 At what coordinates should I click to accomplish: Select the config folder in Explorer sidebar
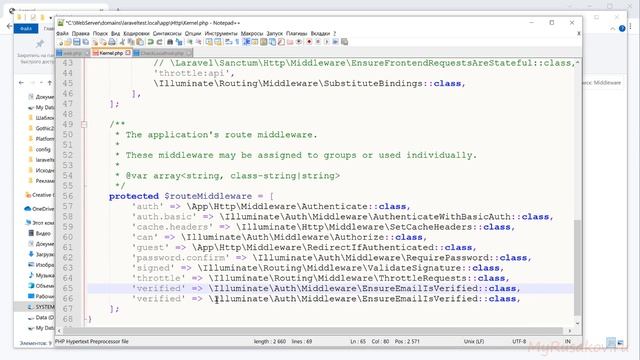[42, 149]
